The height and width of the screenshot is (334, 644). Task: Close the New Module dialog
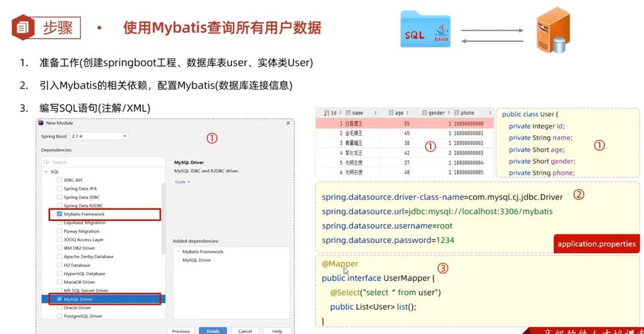288,123
